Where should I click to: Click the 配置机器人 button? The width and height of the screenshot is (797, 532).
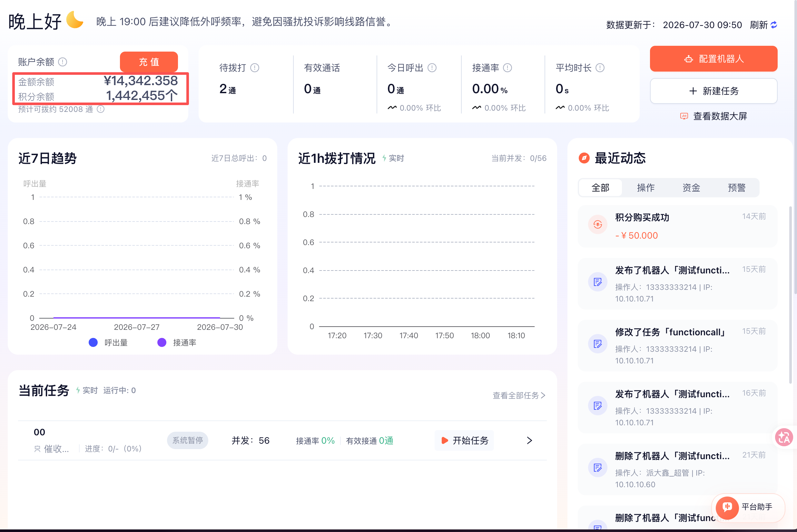[713, 59]
